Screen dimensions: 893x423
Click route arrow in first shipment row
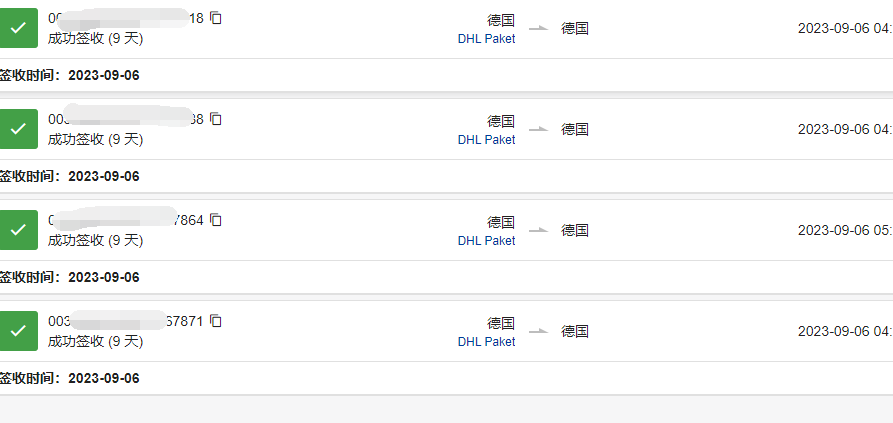point(538,28)
